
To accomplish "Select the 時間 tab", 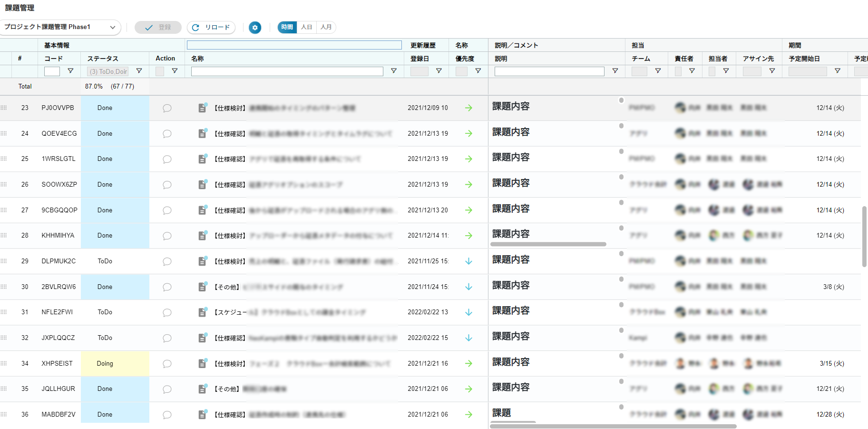I will point(286,27).
